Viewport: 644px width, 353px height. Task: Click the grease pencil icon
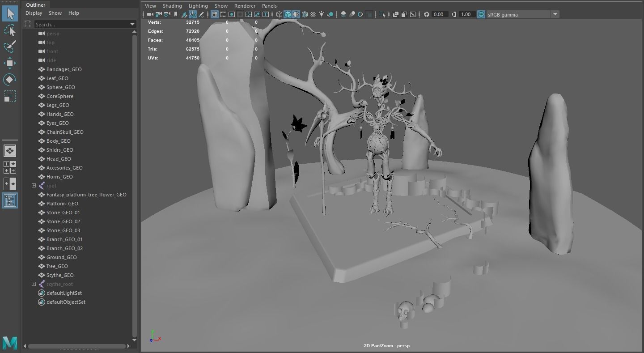(x=201, y=14)
